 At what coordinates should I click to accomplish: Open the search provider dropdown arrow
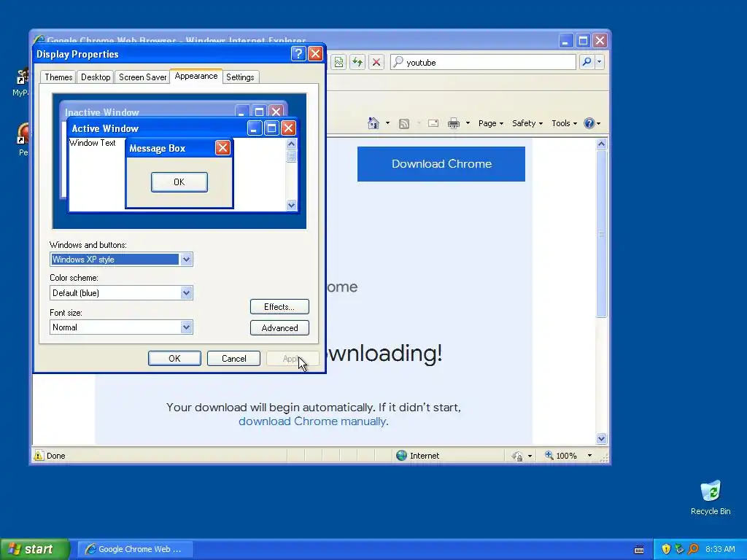coord(600,62)
